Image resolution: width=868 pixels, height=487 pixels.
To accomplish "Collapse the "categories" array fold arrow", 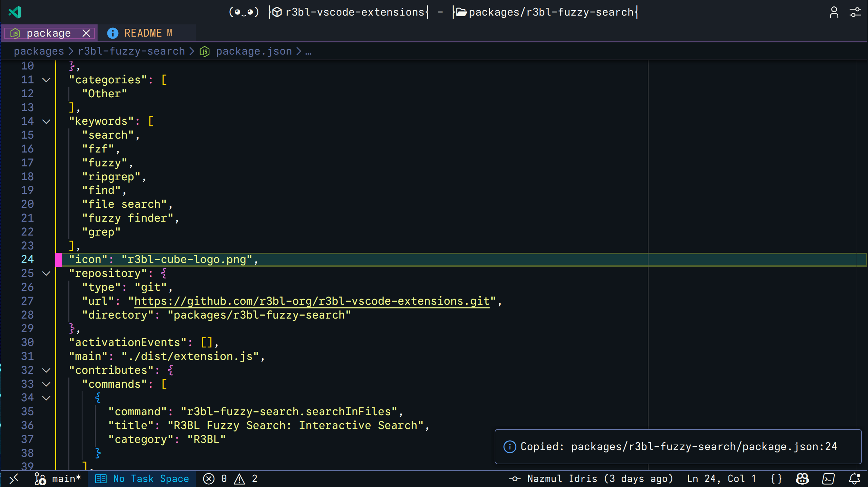I will pyautogui.click(x=46, y=80).
